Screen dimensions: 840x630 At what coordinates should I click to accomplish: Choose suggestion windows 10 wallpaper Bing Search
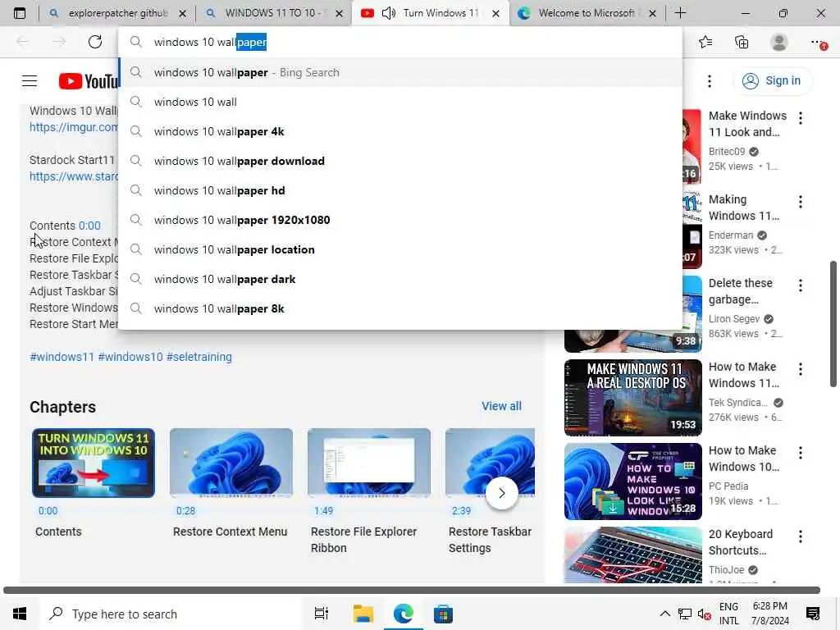pyautogui.click(x=400, y=72)
